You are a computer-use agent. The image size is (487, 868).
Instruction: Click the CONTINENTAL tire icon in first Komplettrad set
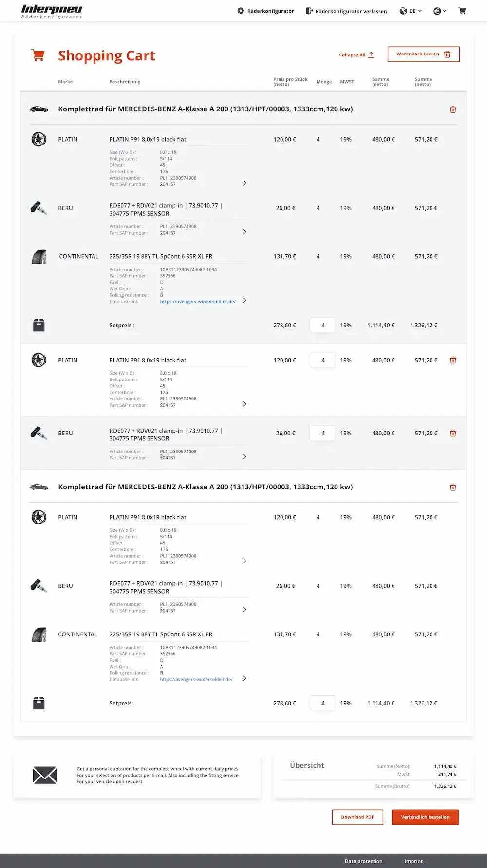pos(39,256)
